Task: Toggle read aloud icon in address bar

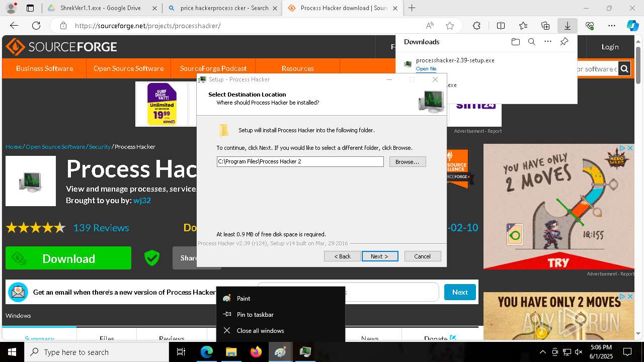Action: (430, 26)
